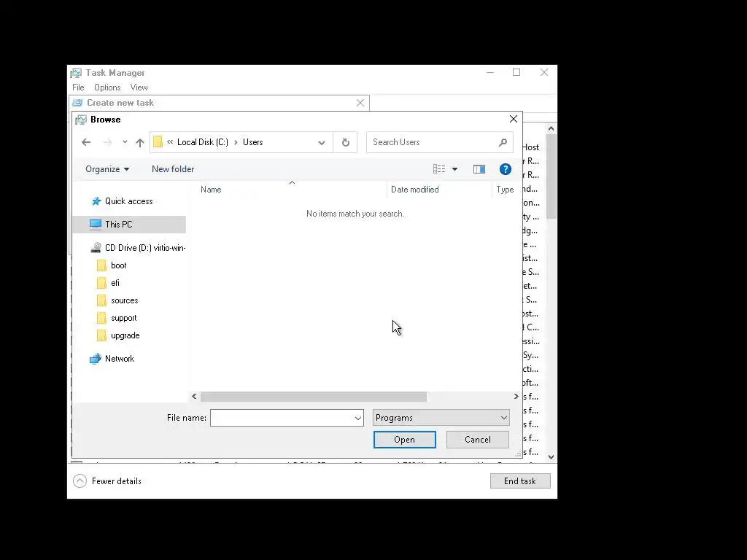This screenshot has width=747, height=560.
Task: Click the forward navigation arrow
Action: pos(108,142)
